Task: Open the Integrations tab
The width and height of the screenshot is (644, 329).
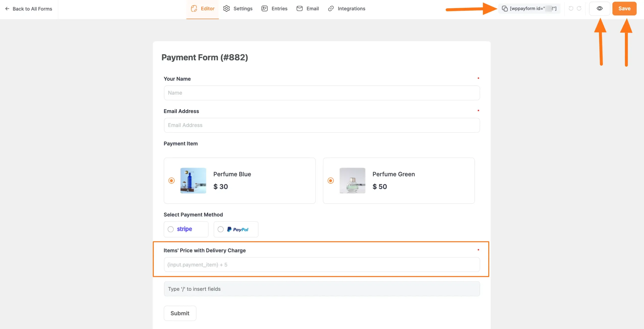Action: point(351,9)
